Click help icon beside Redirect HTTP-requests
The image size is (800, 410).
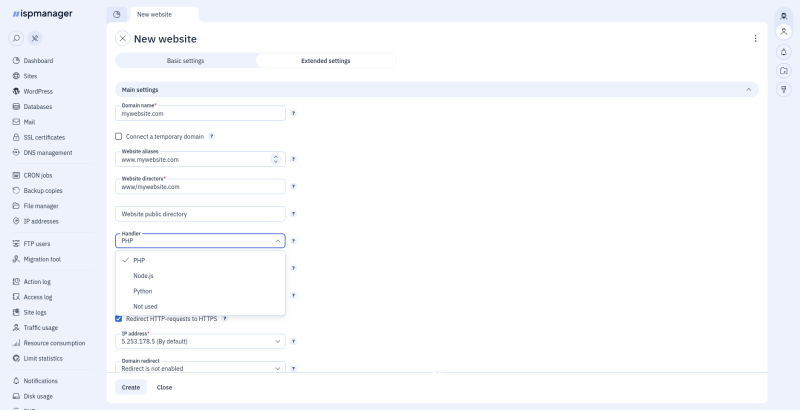tap(224, 319)
